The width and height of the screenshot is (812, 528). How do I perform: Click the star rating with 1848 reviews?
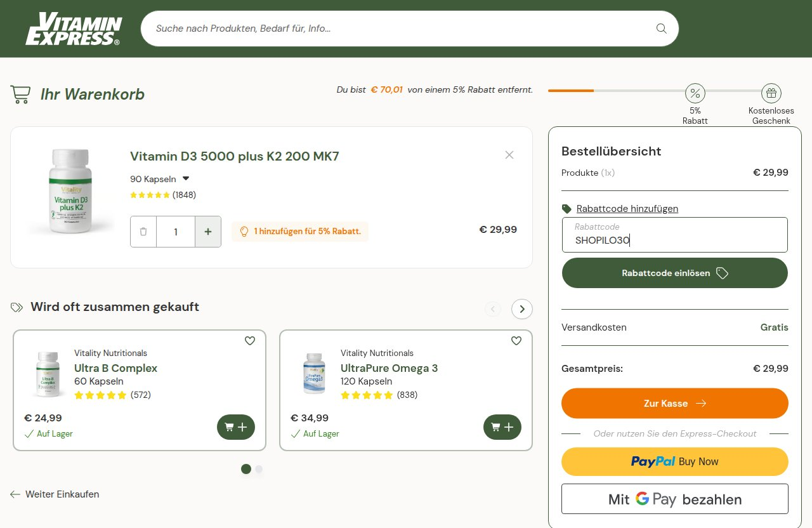tap(163, 195)
